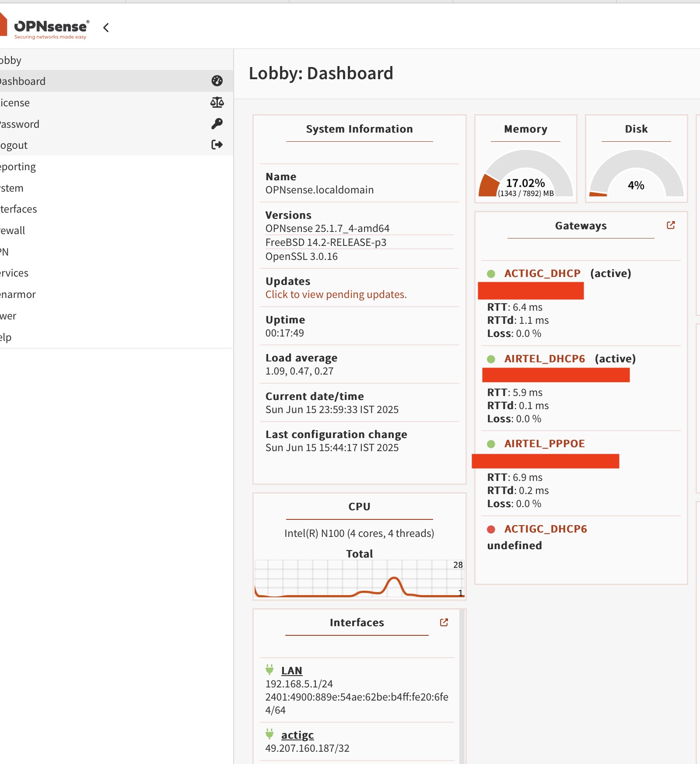The width and height of the screenshot is (700, 764).
Task: Open the ACTIGC_DHCP gateway link
Action: [x=542, y=273]
